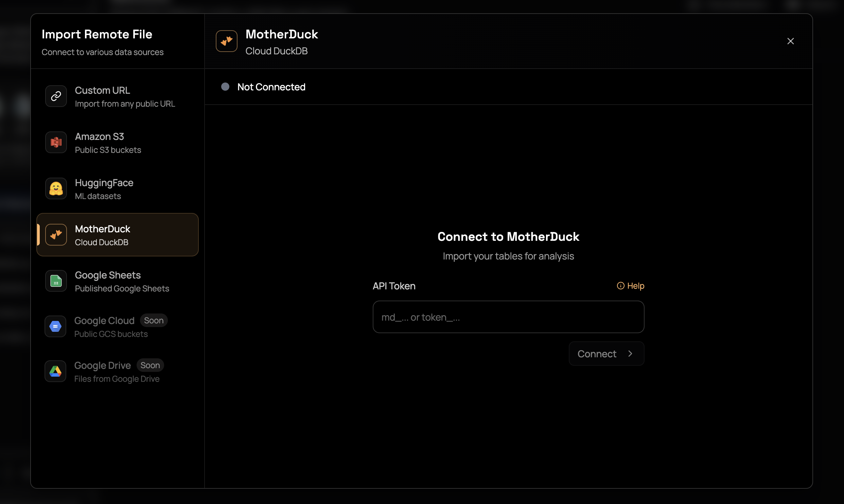Dismiss the dialog with the X
This screenshot has width=844, height=504.
pos(791,41)
